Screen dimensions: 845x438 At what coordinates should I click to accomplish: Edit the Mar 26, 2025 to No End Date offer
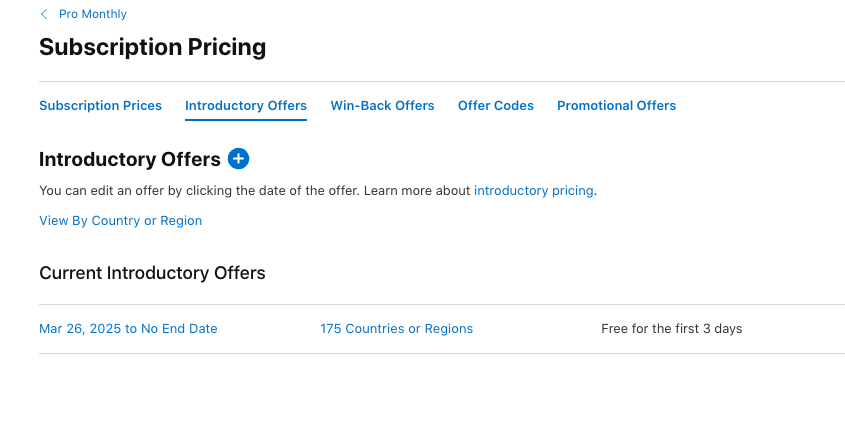128,329
